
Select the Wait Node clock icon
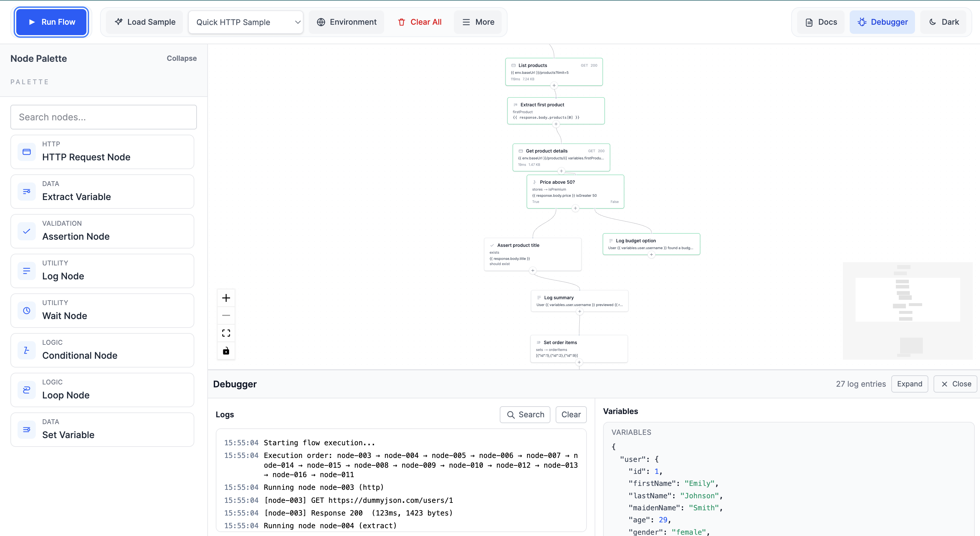26,310
